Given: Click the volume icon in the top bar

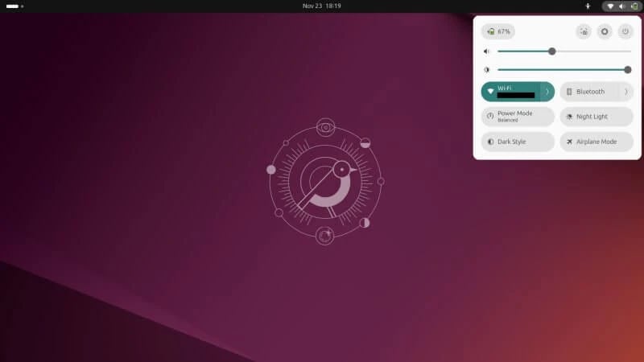Looking at the screenshot, I should (622, 6).
